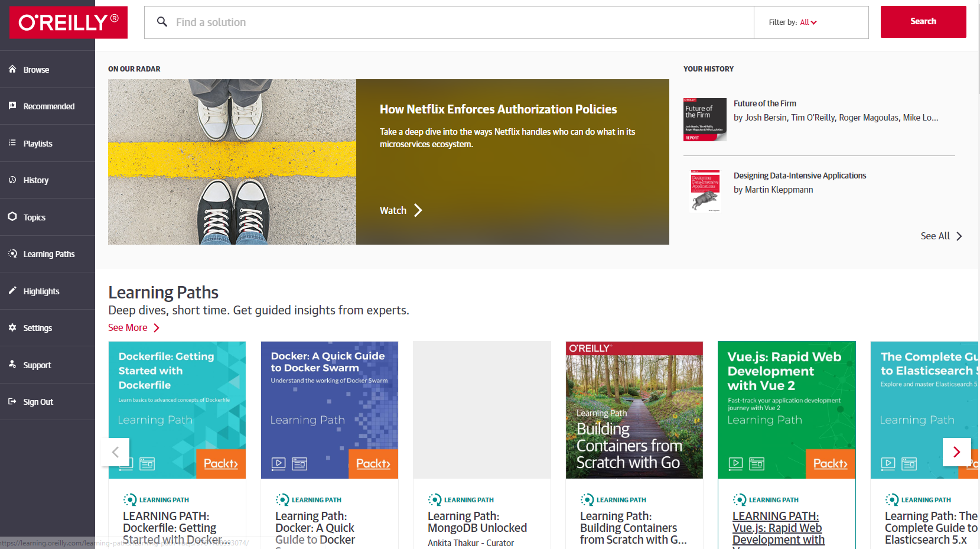Click the Find a solution search field
This screenshot has width=980, height=549.
[x=449, y=22]
